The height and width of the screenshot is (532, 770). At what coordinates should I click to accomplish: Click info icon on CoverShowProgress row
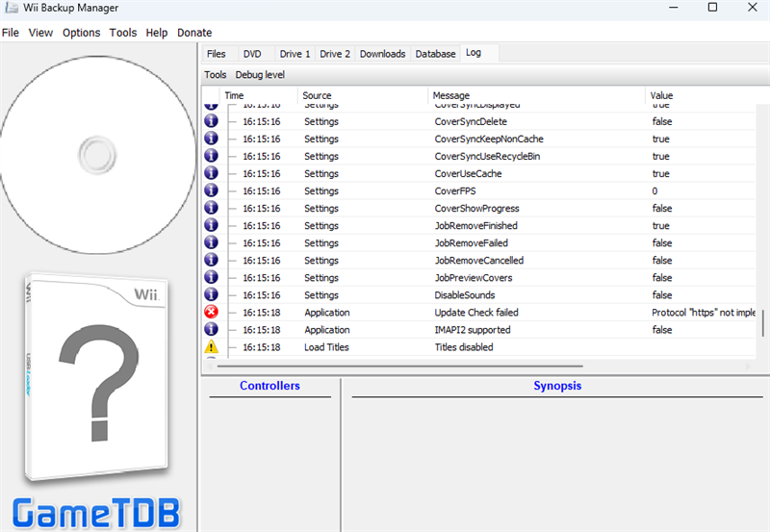[211, 208]
